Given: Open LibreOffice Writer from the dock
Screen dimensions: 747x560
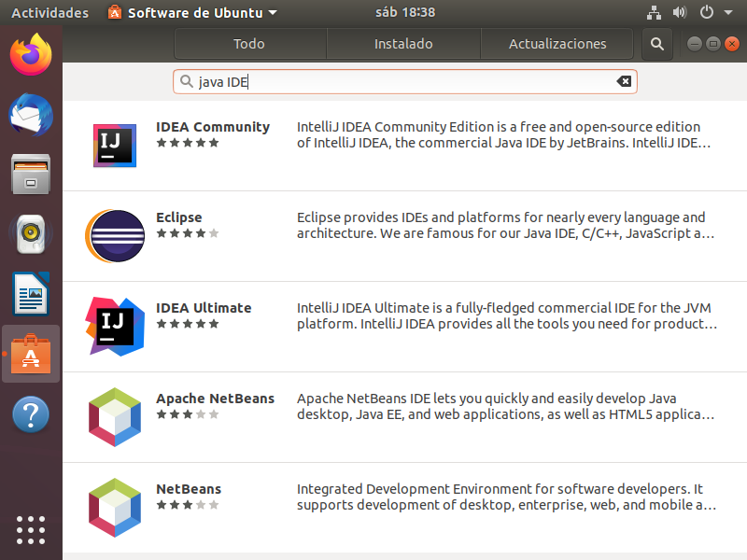Looking at the screenshot, I should 31,295.
